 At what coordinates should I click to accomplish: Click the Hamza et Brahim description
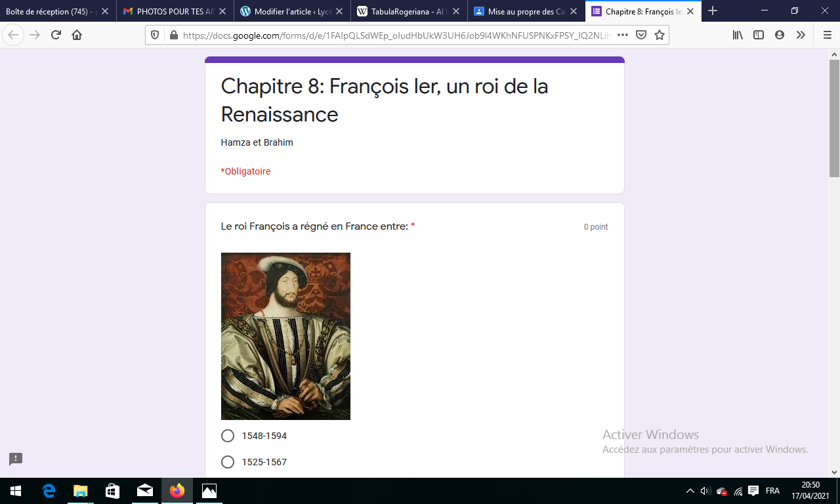point(257,142)
